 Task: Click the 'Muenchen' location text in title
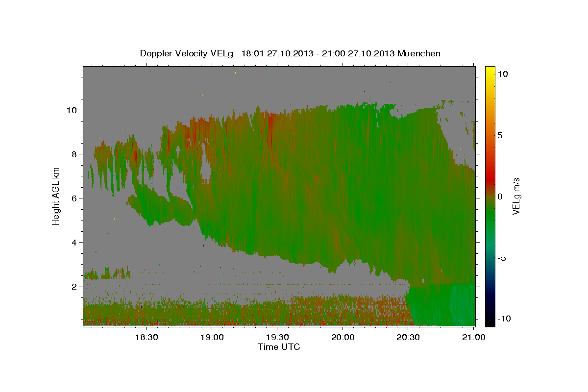pyautogui.click(x=419, y=53)
